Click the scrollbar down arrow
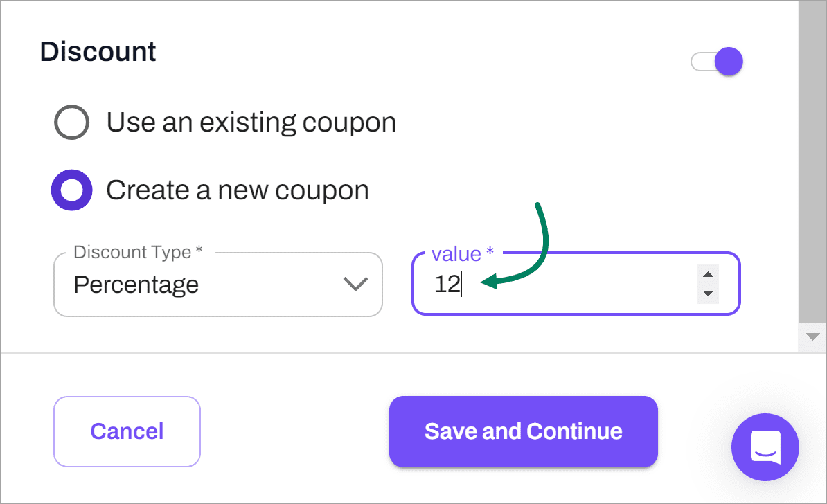The image size is (827, 504). (812, 336)
